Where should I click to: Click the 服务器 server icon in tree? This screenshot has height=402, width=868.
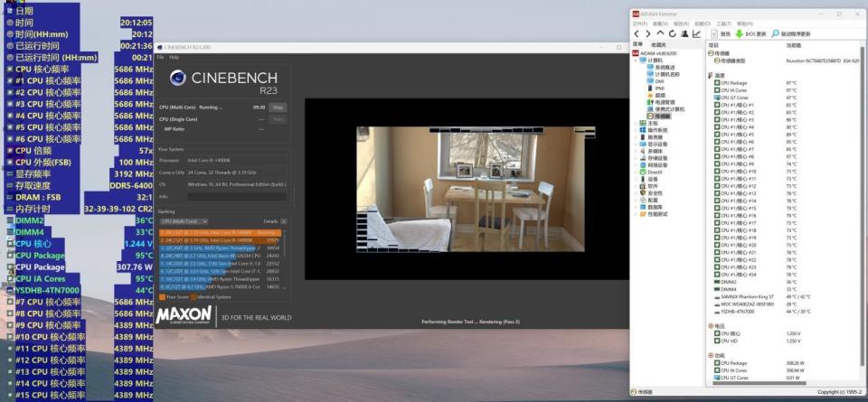(642, 137)
